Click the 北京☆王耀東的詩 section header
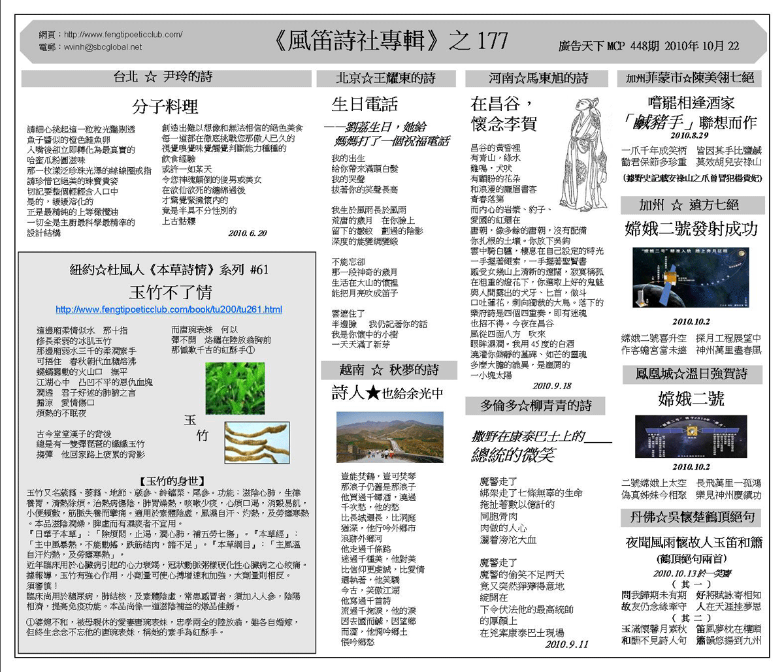This screenshot has width=784, height=672. coord(385,78)
